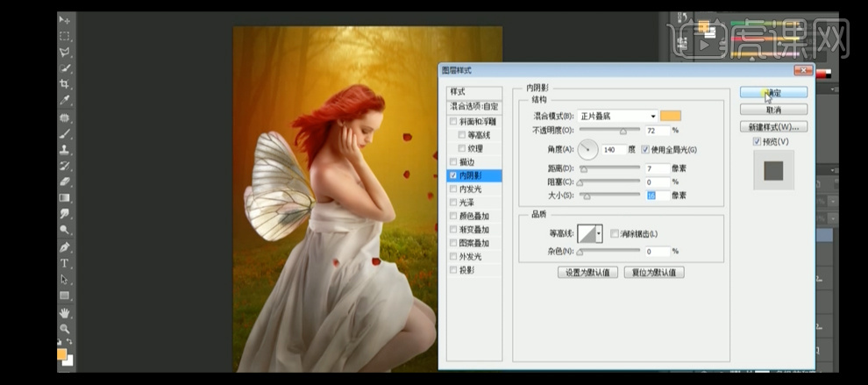Enable the 等高线 checkbox under bevel

pos(462,134)
